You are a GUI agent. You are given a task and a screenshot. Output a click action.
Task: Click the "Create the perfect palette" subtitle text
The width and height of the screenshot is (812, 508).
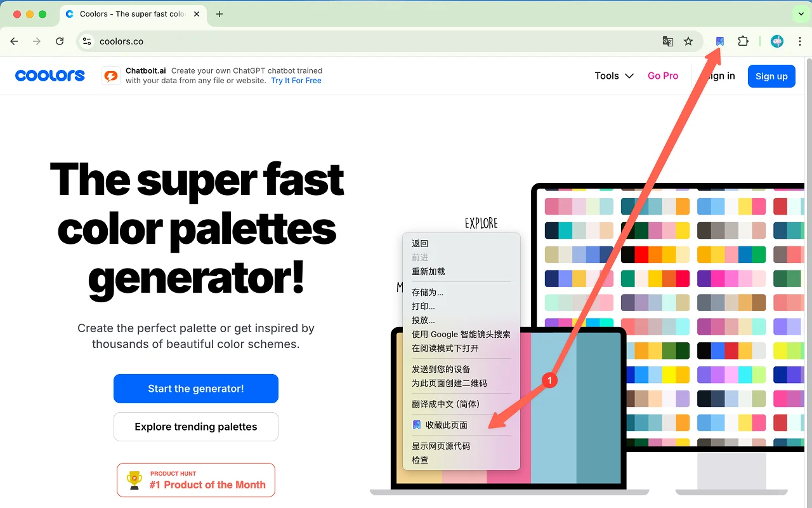[196, 337]
